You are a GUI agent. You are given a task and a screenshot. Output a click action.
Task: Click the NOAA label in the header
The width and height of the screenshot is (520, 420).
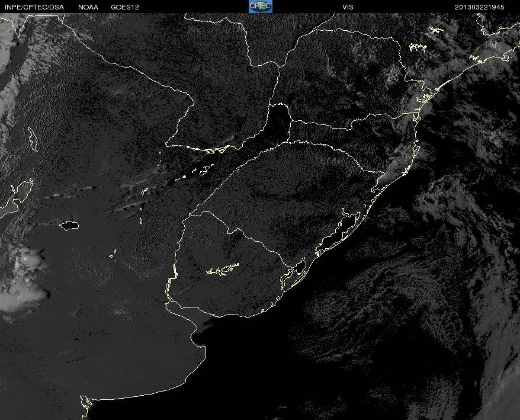point(88,7)
